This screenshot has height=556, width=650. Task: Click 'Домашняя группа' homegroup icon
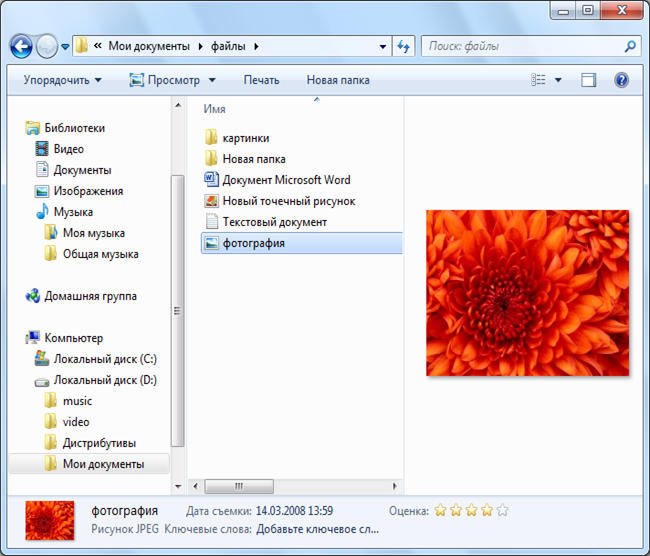coord(33,296)
